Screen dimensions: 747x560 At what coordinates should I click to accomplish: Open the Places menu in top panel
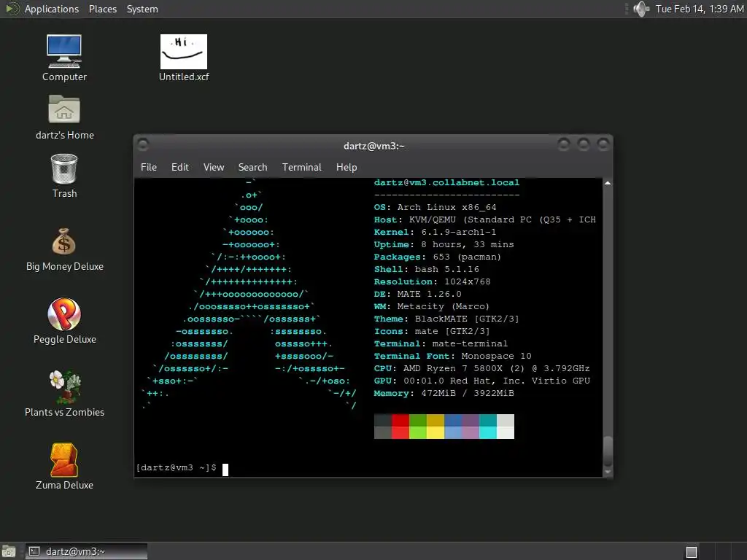coord(102,9)
